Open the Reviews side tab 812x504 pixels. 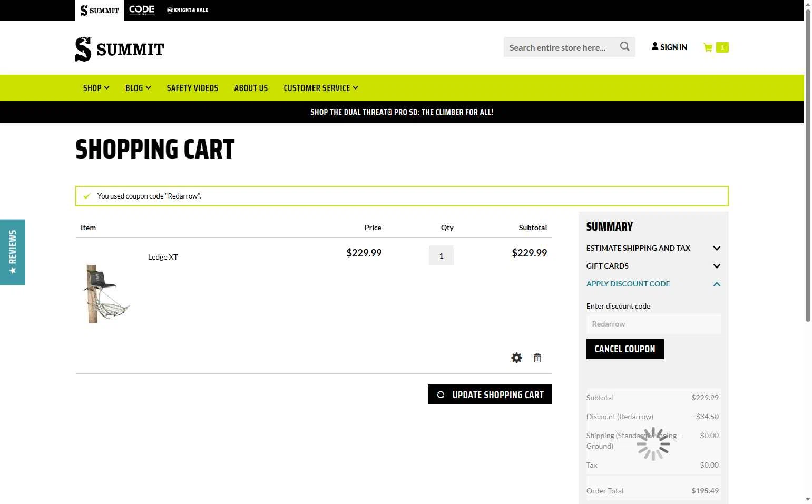point(13,252)
